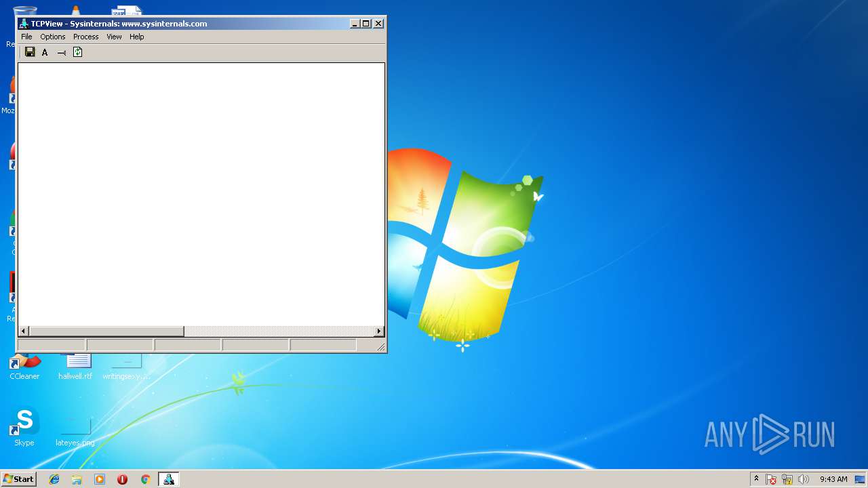Select the lateyes.png desktop file
Screen dimensions: 868x488
75,430
